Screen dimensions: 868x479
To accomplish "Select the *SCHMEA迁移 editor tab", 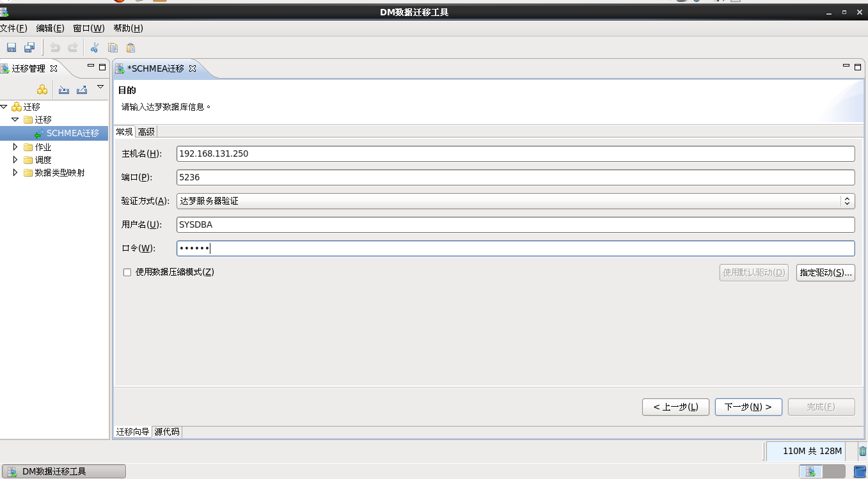I will click(x=155, y=68).
